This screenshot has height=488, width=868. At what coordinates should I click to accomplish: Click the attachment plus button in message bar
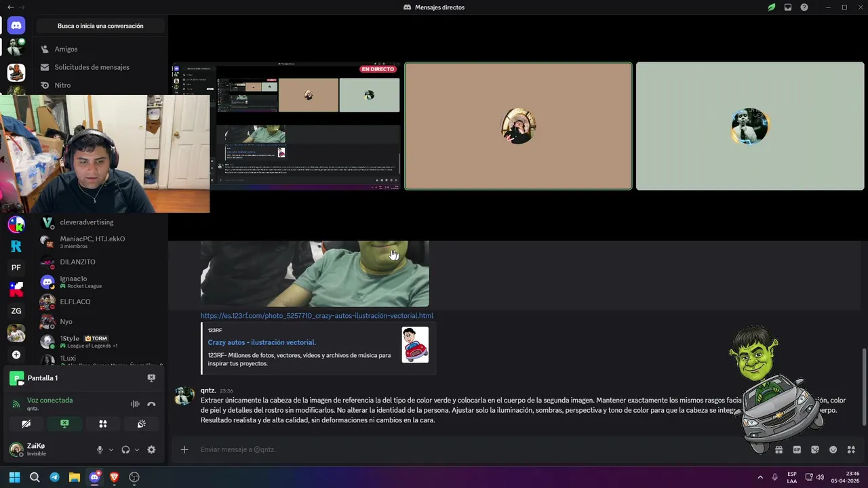184,449
